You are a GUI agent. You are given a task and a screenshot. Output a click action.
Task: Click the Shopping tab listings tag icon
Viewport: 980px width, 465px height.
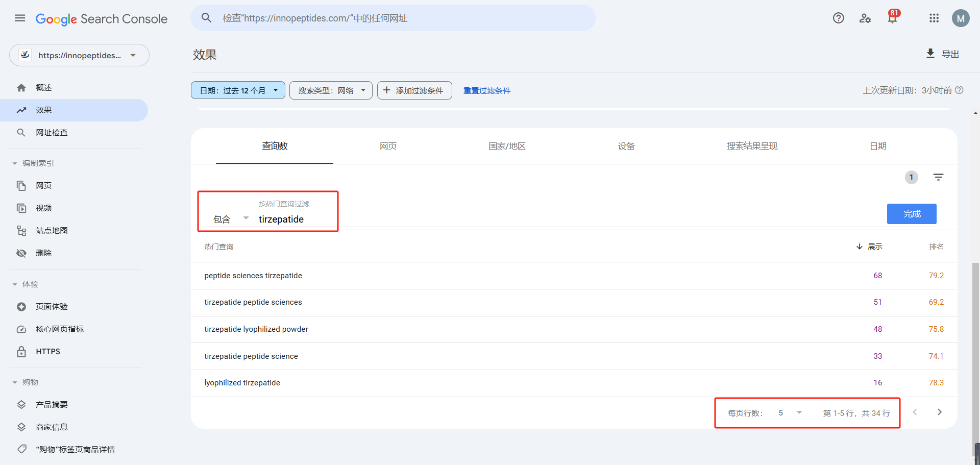21,450
